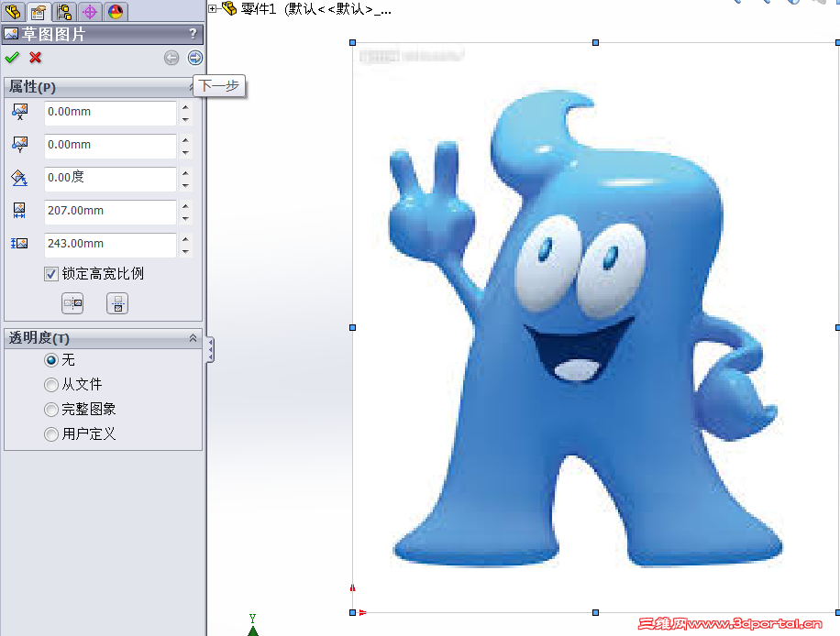Click the next step arrow button
This screenshot has height=636, width=840.
(195, 58)
